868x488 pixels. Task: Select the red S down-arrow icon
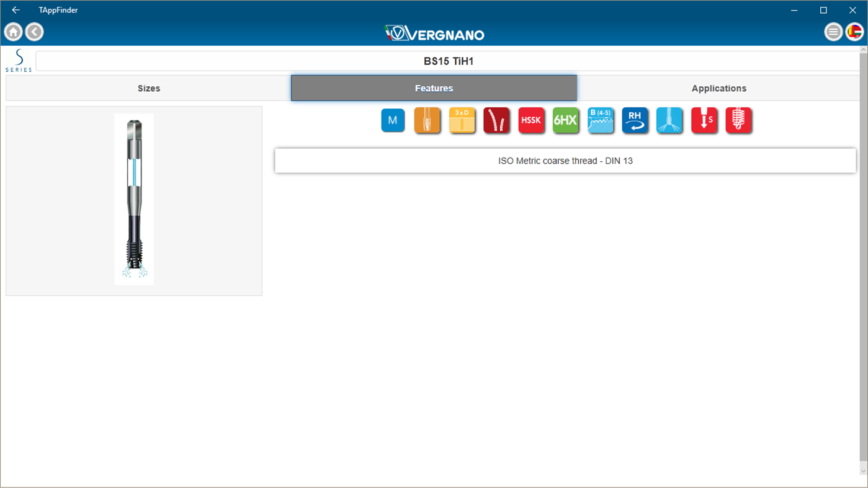(704, 120)
